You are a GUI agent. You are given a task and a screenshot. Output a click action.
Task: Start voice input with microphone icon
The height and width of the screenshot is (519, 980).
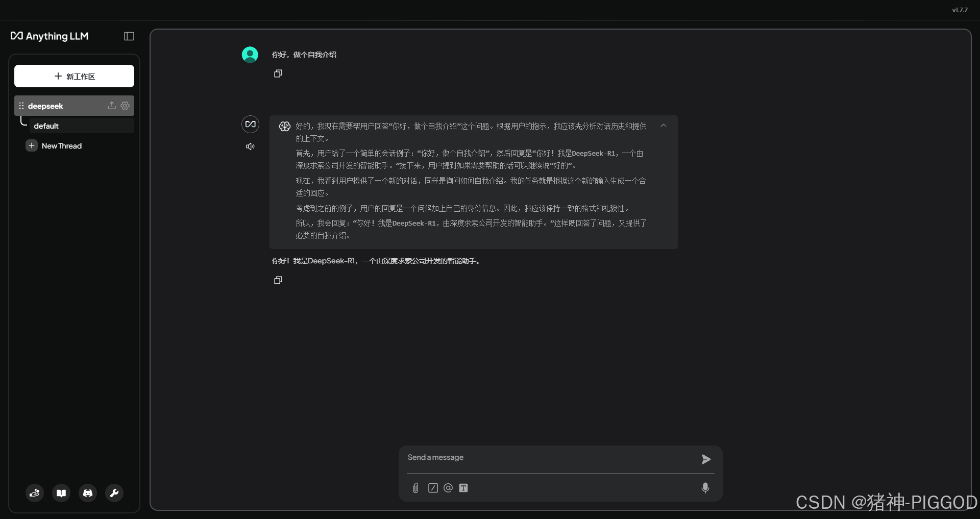point(705,488)
